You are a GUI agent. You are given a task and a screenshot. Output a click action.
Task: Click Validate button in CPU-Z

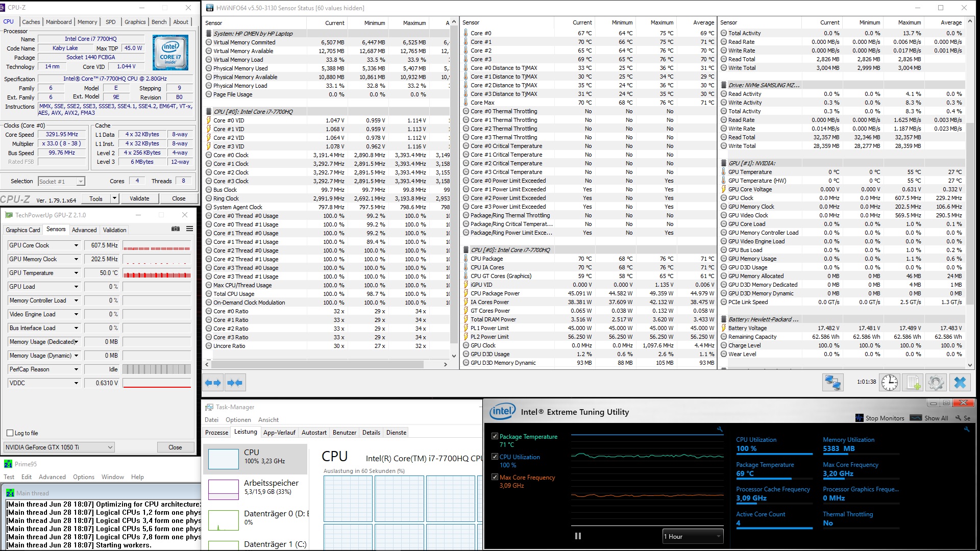pyautogui.click(x=139, y=198)
